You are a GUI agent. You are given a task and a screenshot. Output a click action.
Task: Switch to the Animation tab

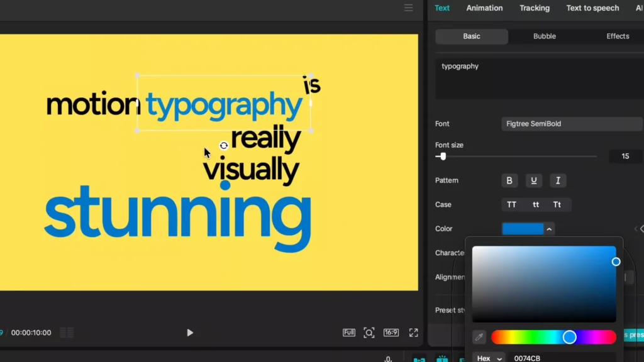point(484,8)
